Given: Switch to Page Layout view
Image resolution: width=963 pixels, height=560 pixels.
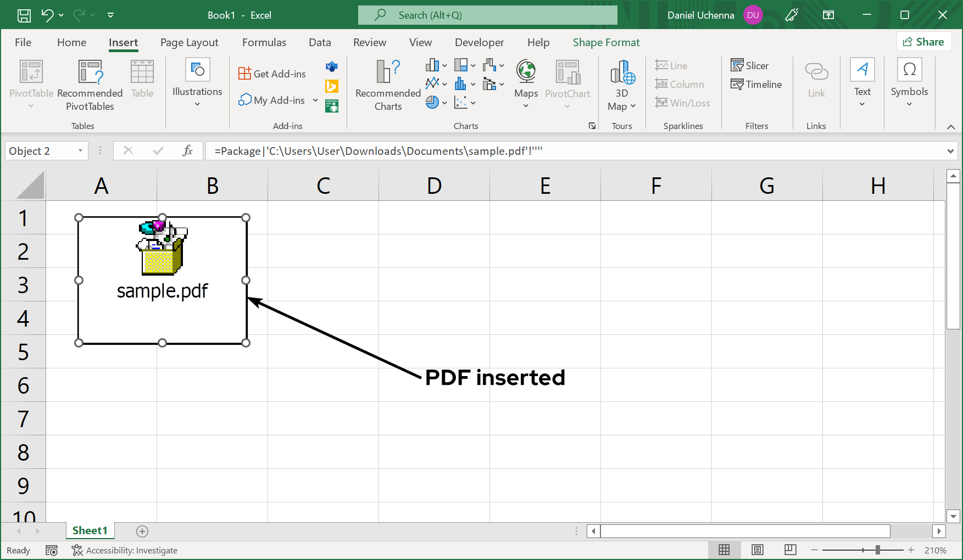Looking at the screenshot, I should coord(758,550).
